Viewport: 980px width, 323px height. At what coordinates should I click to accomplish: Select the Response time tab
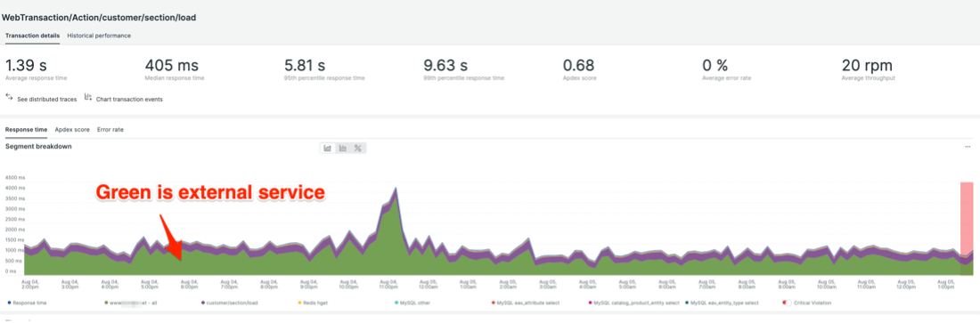click(x=26, y=129)
